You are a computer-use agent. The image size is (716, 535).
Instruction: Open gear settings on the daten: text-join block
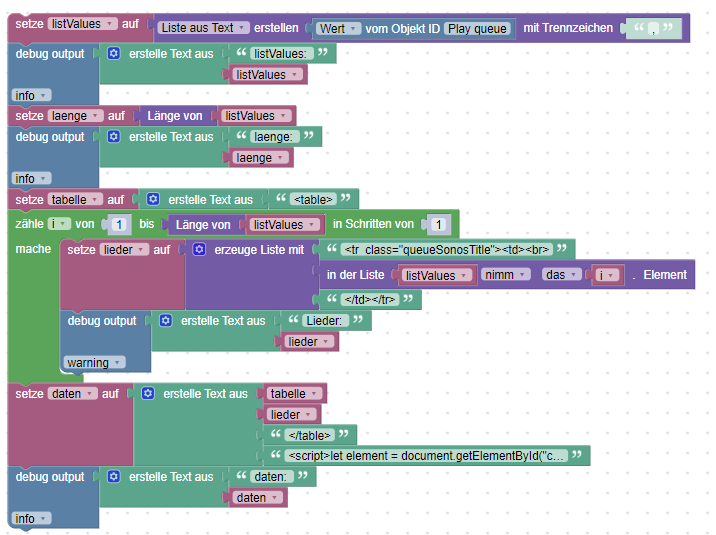(x=113, y=477)
